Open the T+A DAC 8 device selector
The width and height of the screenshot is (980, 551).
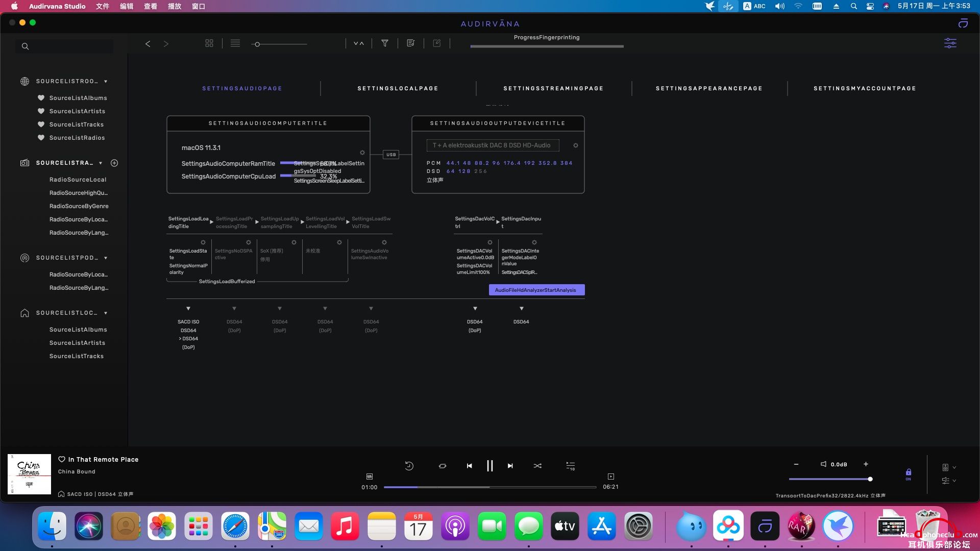click(x=493, y=145)
